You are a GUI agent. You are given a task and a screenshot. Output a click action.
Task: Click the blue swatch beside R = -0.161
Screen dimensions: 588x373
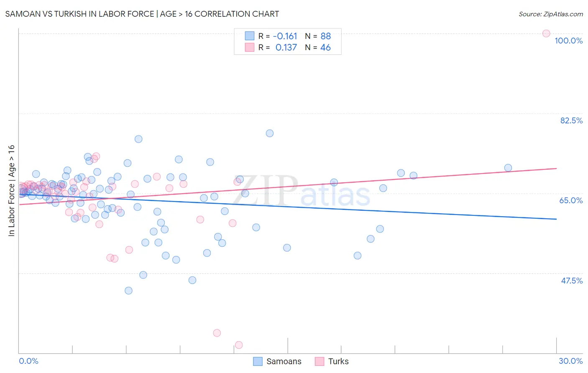[x=250, y=36]
